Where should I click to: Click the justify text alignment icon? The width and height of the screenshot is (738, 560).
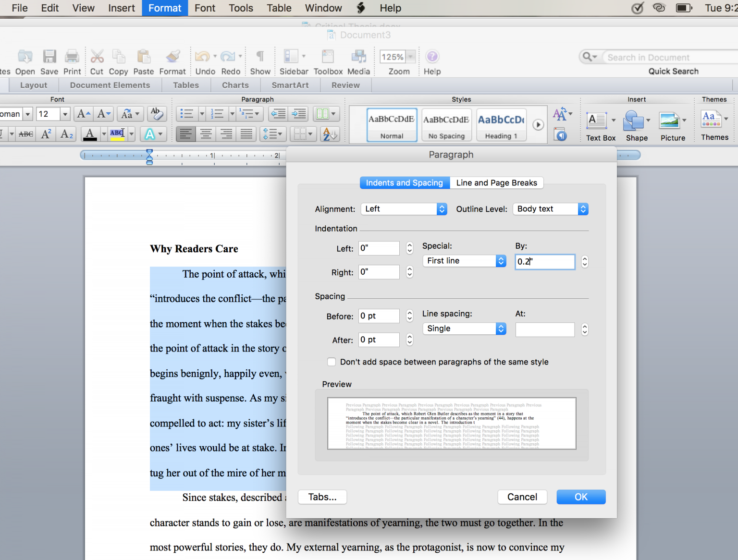click(246, 134)
